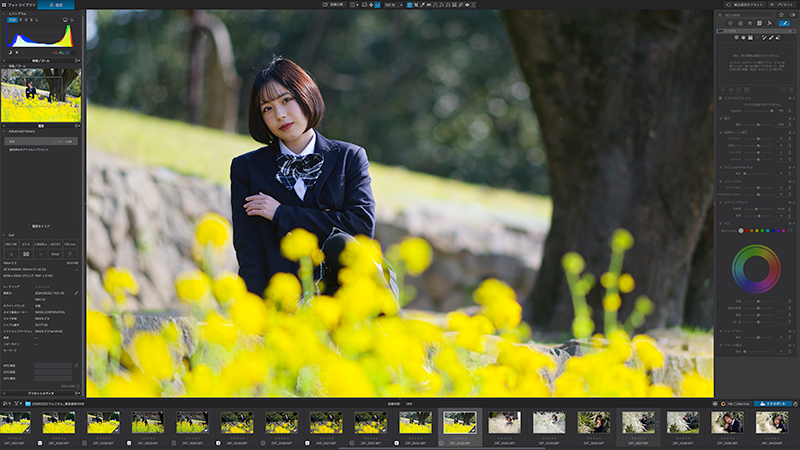Select the Local Adjustments brush tab icon
Image resolution: width=800 pixels, height=450 pixels.
pyautogui.click(x=784, y=23)
